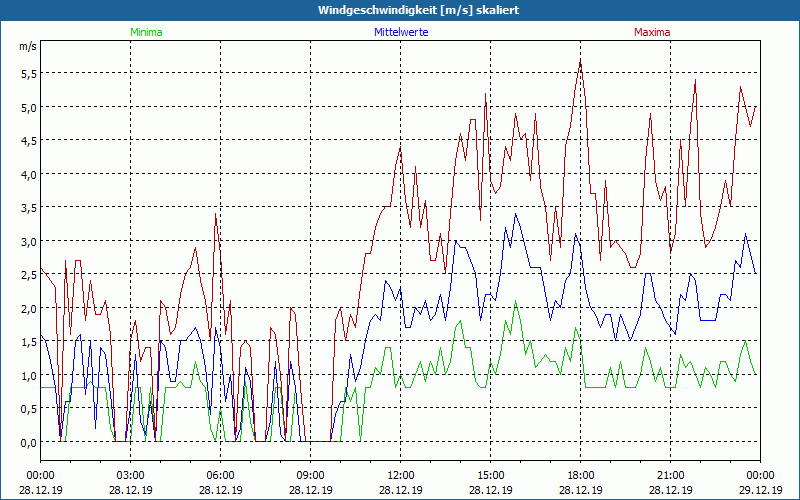Click the 2,0 y-axis value

tap(29, 308)
